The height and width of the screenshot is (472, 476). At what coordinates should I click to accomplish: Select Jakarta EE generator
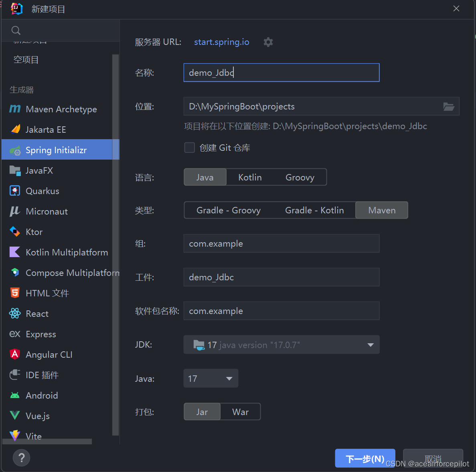coord(57,130)
